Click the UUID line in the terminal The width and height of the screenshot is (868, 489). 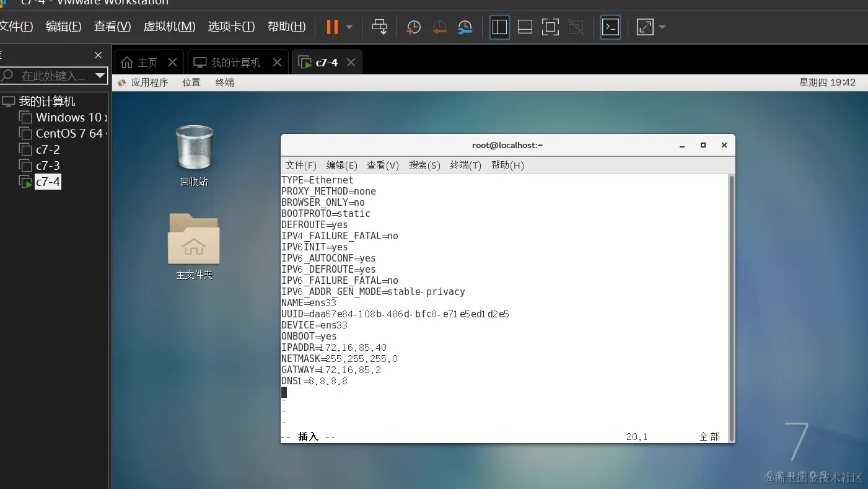pos(395,314)
